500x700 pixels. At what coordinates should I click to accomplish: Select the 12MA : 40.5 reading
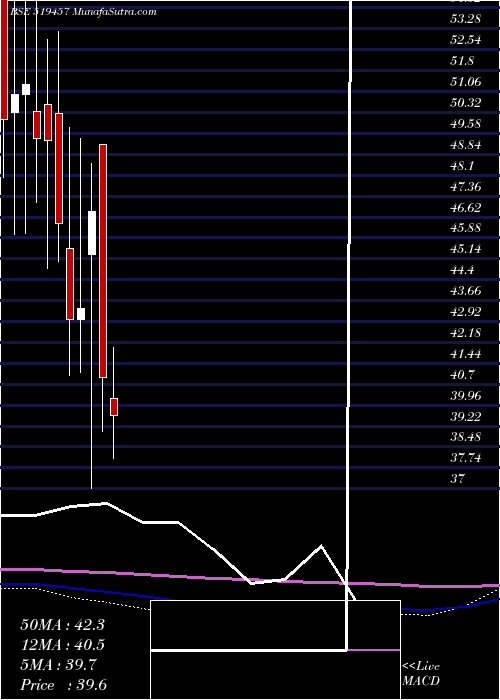62,645
